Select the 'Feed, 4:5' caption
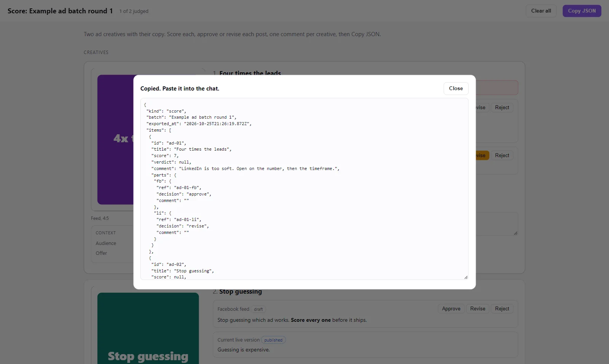 [100, 218]
